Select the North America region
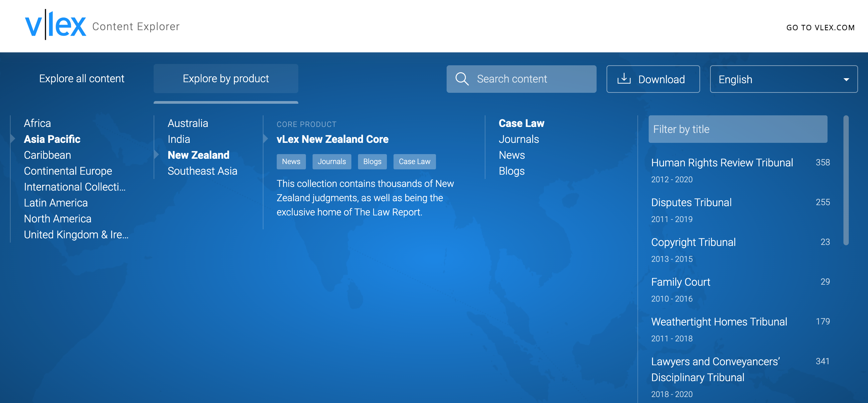Viewport: 868px width, 403px height. [58, 218]
